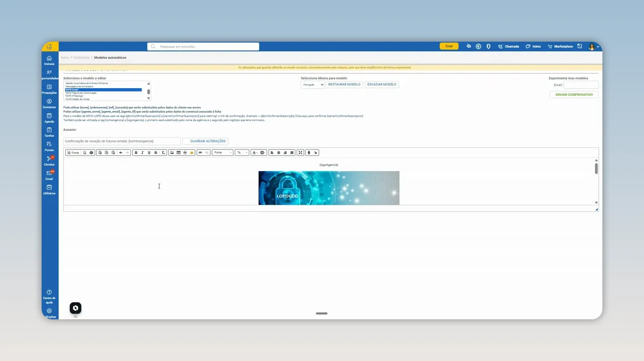Apply italic formatting in editor
This screenshot has height=361, width=644.
pos(142,153)
